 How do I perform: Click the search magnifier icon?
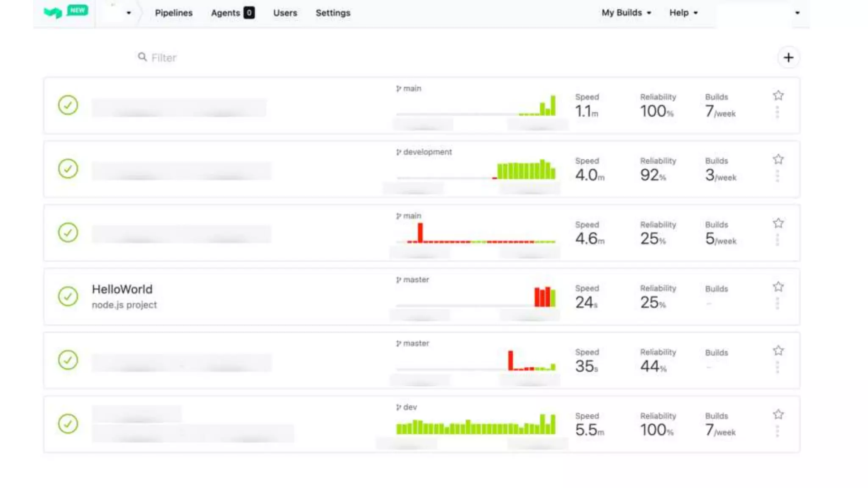coord(142,57)
